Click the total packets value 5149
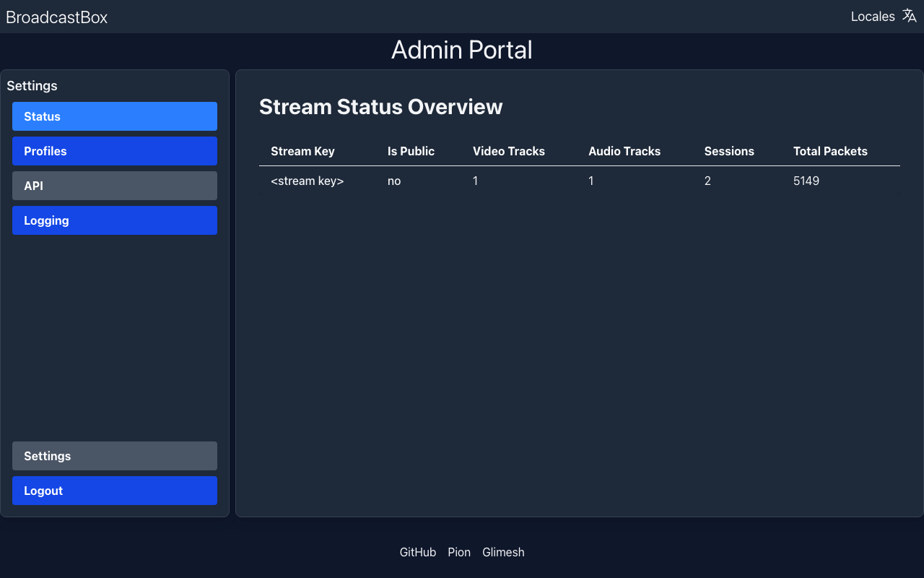This screenshot has height=578, width=924. [806, 181]
